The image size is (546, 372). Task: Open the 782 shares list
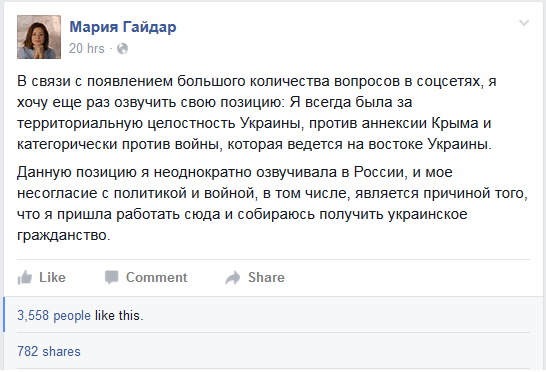(x=49, y=351)
